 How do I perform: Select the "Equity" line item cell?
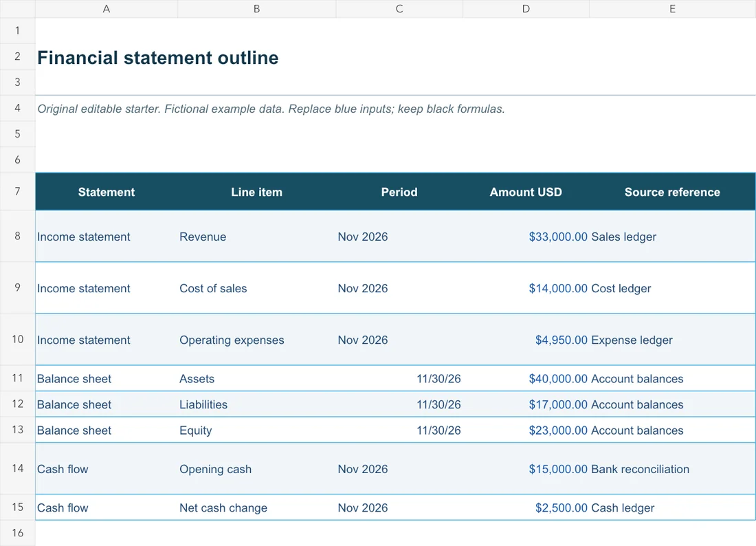pos(256,430)
